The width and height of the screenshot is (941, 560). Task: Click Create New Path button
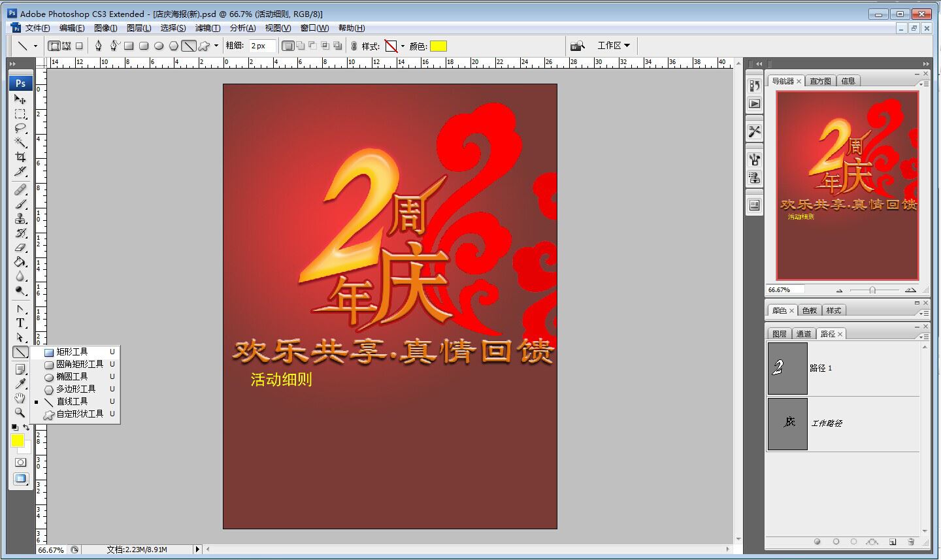pyautogui.click(x=892, y=542)
